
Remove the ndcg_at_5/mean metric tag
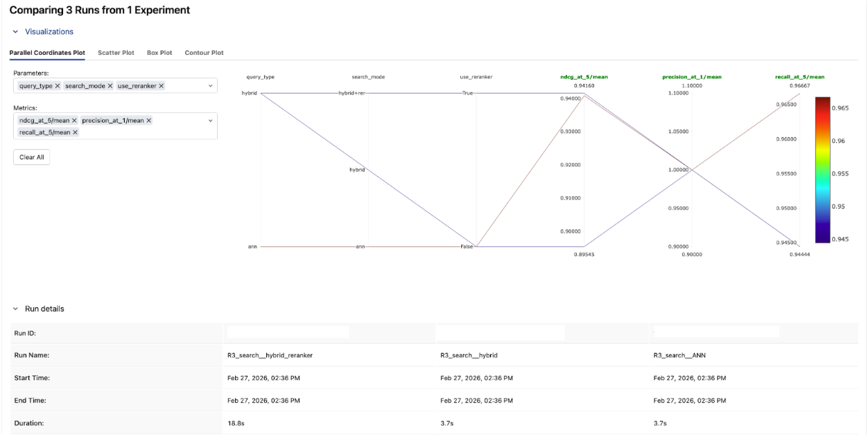(x=74, y=121)
